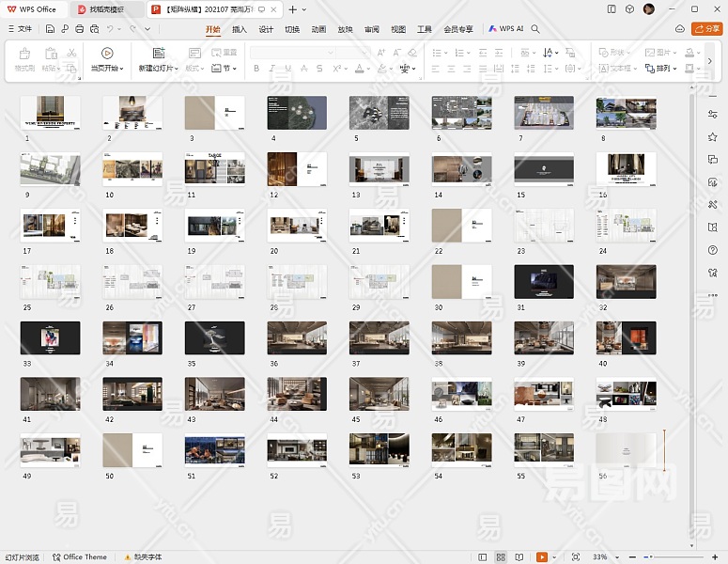Click the search magnifier icon in ribbon
This screenshot has height=564, width=728.
[535, 29]
